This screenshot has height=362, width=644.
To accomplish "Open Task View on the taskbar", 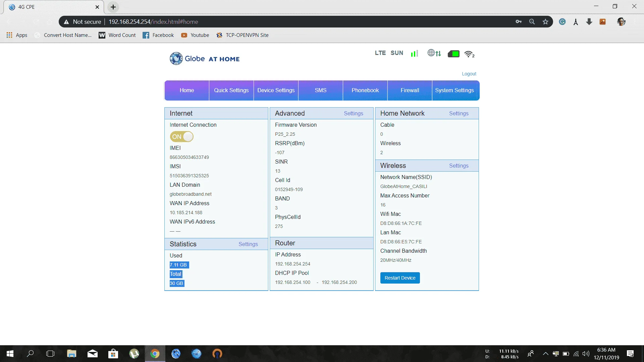I will coord(50,354).
